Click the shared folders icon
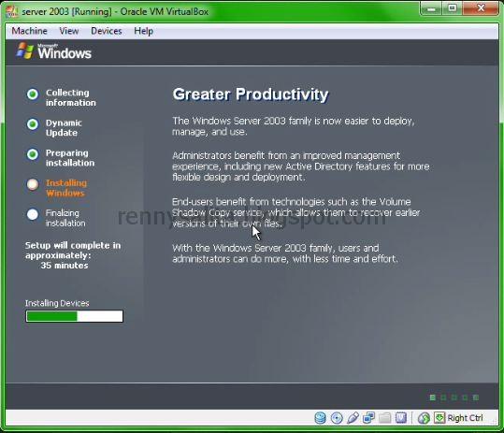Viewport: 504px width, 433px height. [384, 418]
